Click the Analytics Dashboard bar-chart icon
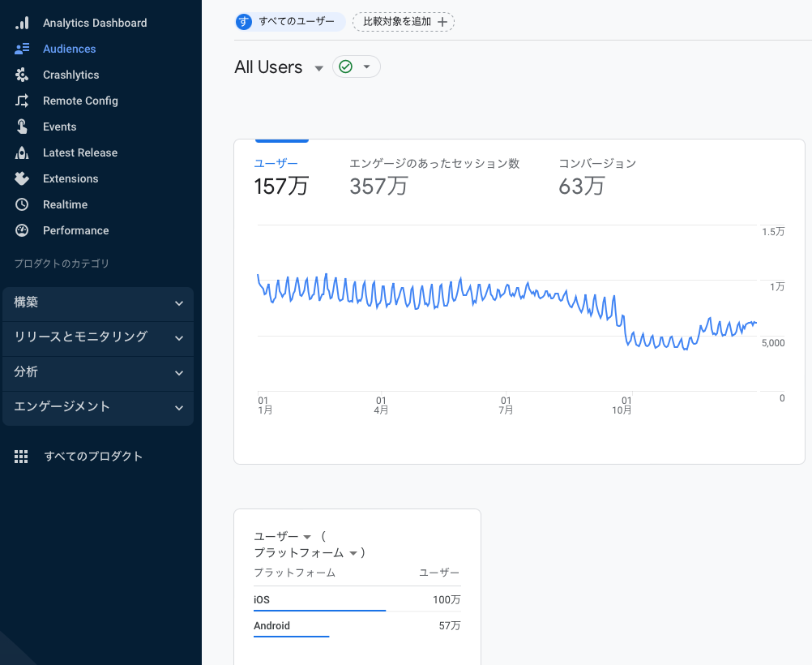The height and width of the screenshot is (665, 812). [x=22, y=23]
